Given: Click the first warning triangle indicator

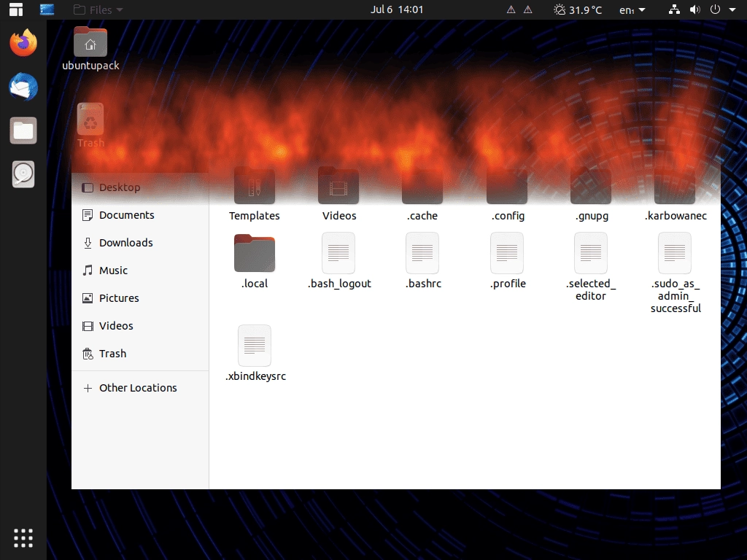Looking at the screenshot, I should tap(511, 9).
